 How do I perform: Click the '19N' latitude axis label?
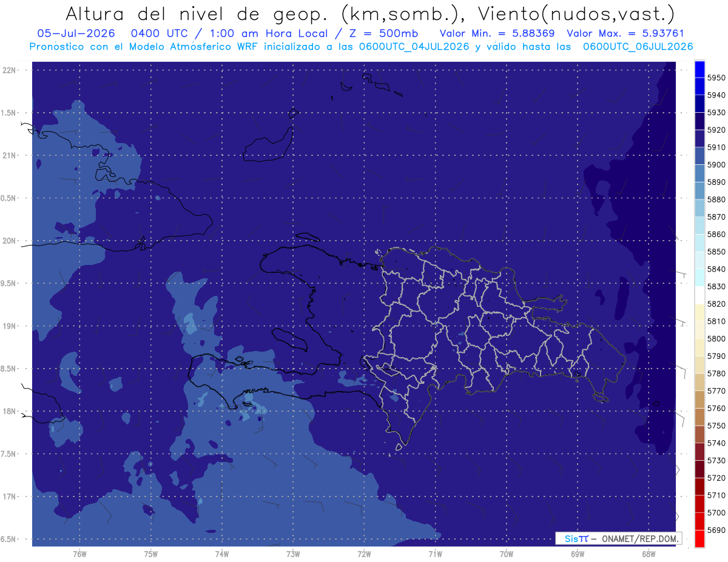9,326
